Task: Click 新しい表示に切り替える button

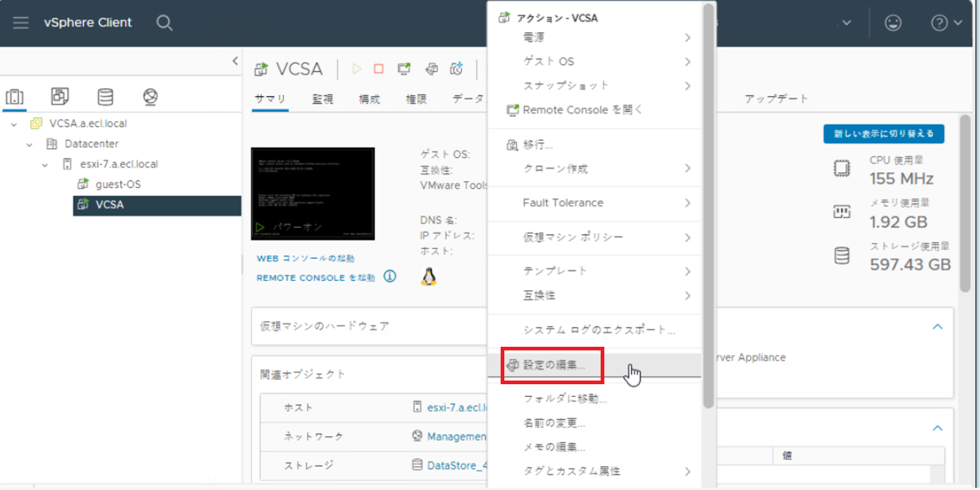Action: (884, 134)
